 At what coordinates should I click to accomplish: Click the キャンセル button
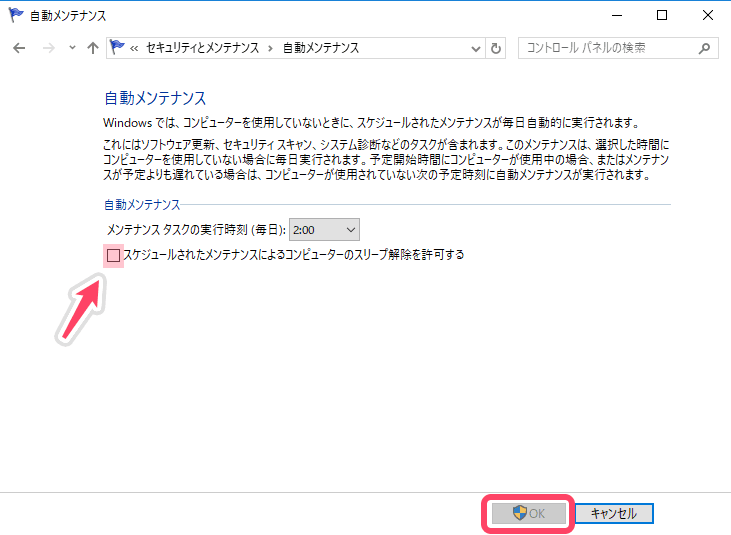tap(614, 513)
